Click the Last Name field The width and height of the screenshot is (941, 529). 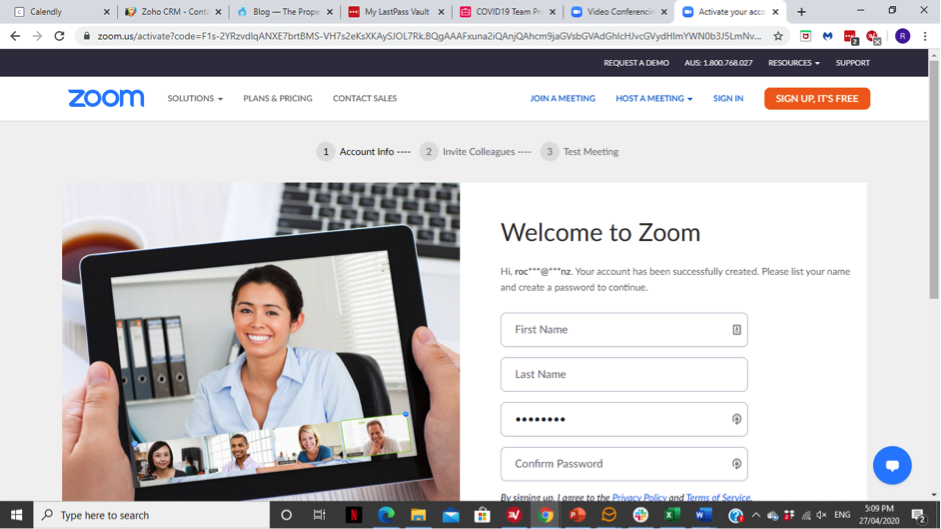tap(624, 374)
